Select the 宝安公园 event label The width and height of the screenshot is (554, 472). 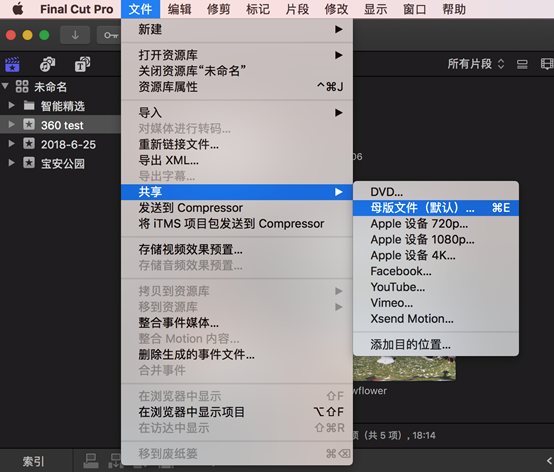pyautogui.click(x=63, y=164)
